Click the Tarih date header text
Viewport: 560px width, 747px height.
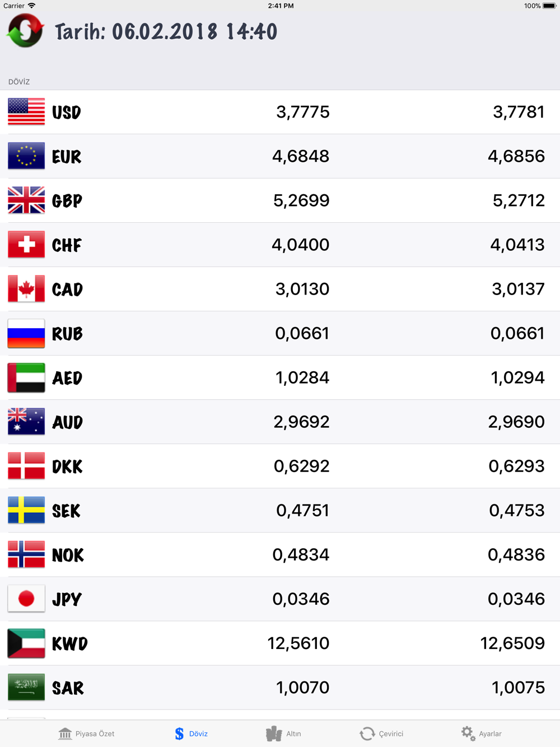pyautogui.click(x=166, y=32)
